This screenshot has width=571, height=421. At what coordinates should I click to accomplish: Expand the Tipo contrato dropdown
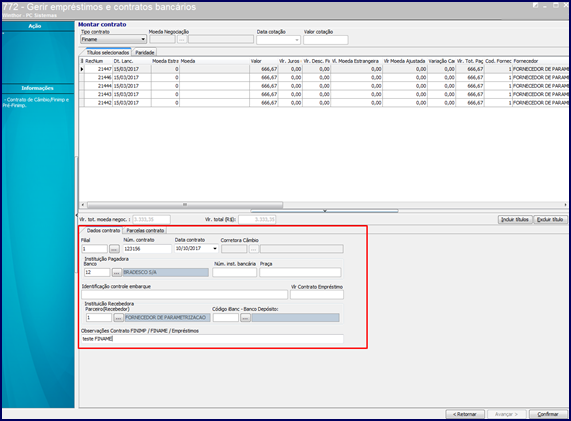point(143,39)
